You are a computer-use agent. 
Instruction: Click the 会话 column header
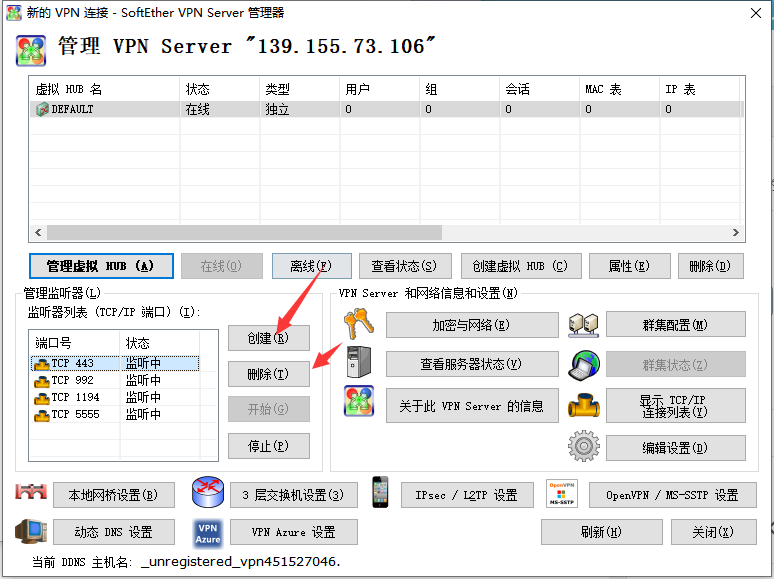coord(540,89)
